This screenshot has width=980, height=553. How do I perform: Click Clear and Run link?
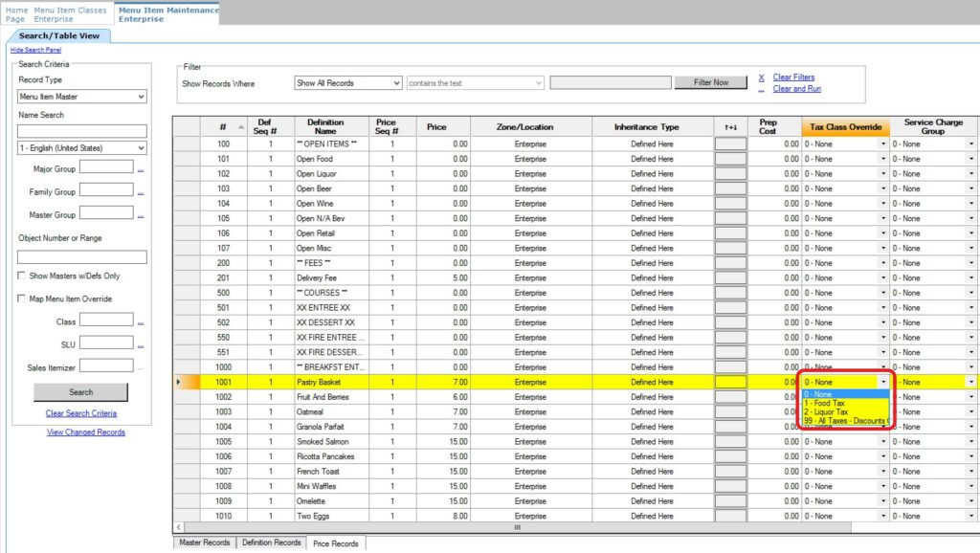(x=797, y=89)
